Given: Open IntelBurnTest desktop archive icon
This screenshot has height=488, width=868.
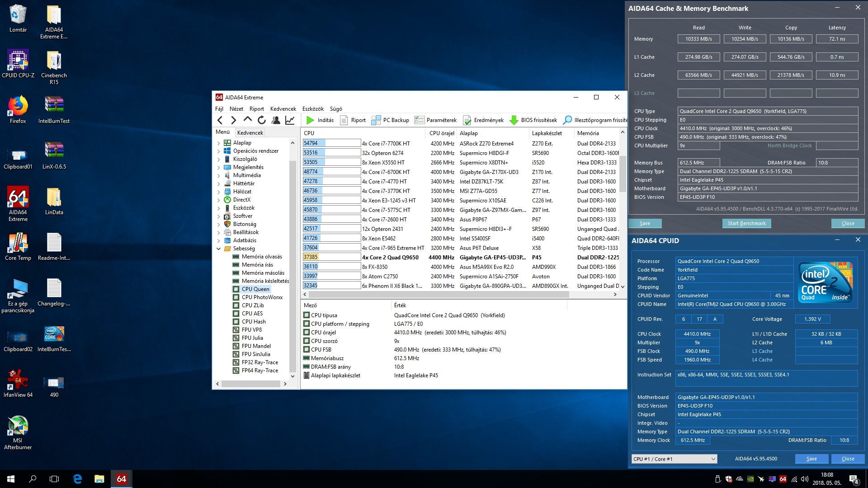Looking at the screenshot, I should [x=54, y=109].
